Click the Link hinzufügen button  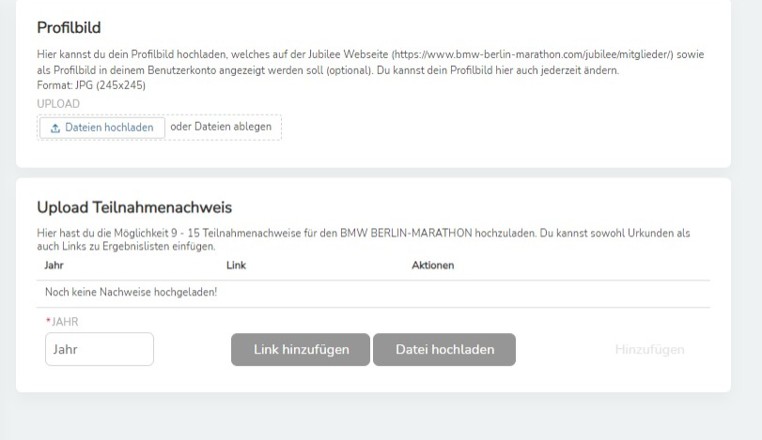[300, 349]
